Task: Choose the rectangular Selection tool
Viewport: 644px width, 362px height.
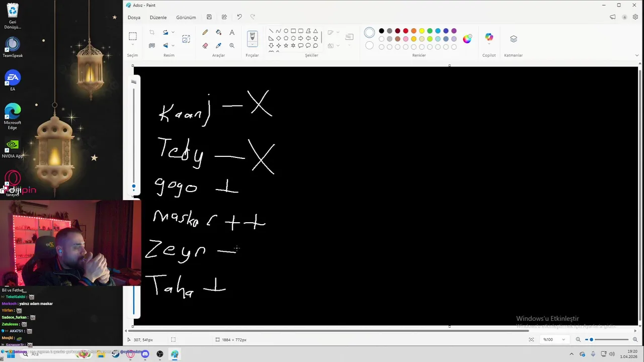Action: point(133,36)
